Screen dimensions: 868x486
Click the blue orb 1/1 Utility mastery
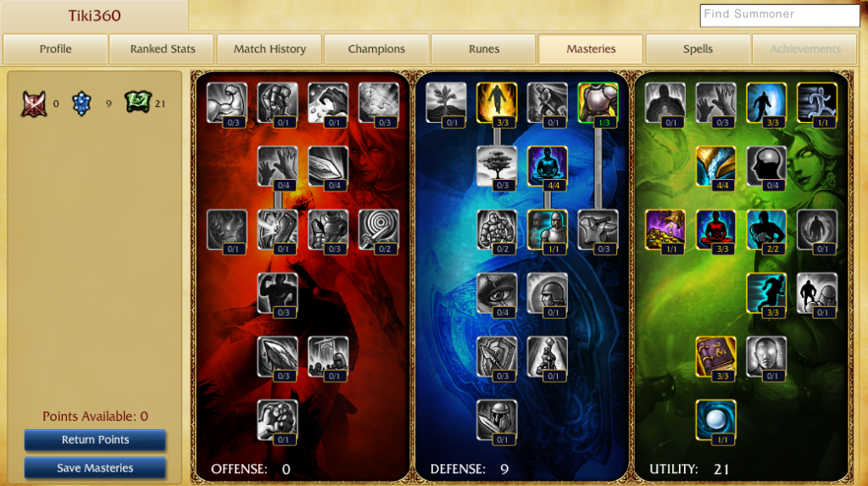tap(715, 422)
